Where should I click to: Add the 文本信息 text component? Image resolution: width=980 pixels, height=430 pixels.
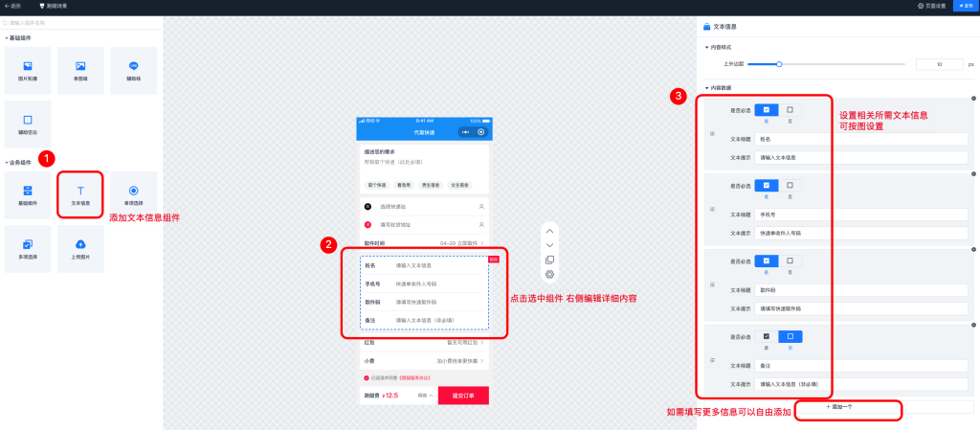coord(80,194)
